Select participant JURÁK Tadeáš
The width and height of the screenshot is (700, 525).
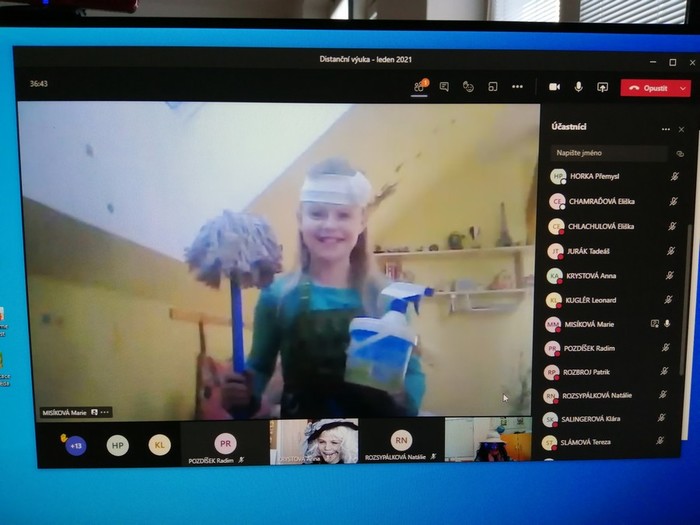611,251
